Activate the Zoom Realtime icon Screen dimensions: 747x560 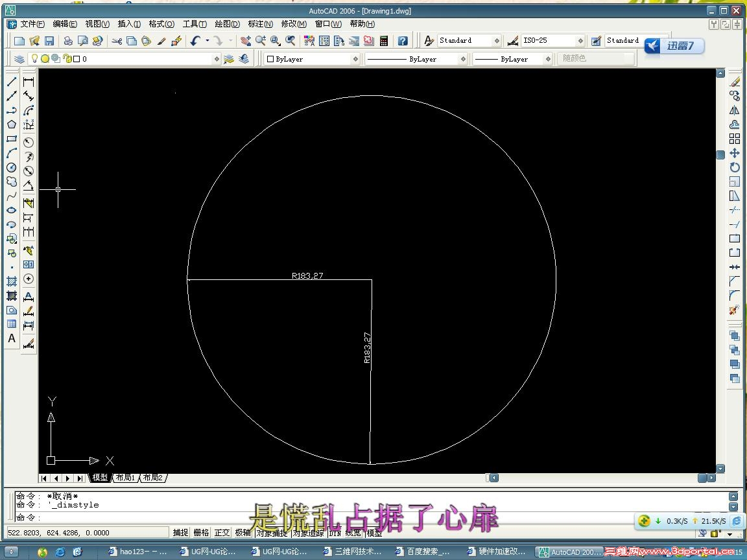261,41
